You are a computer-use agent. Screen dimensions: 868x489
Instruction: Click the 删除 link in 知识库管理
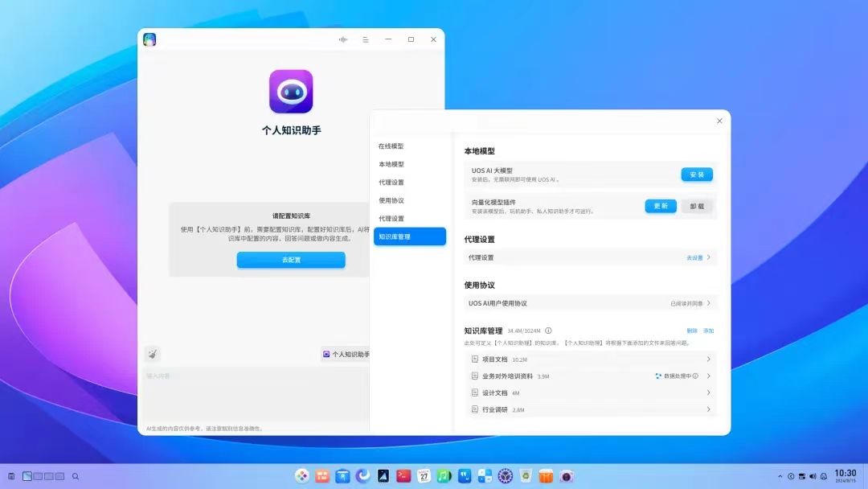coord(692,331)
